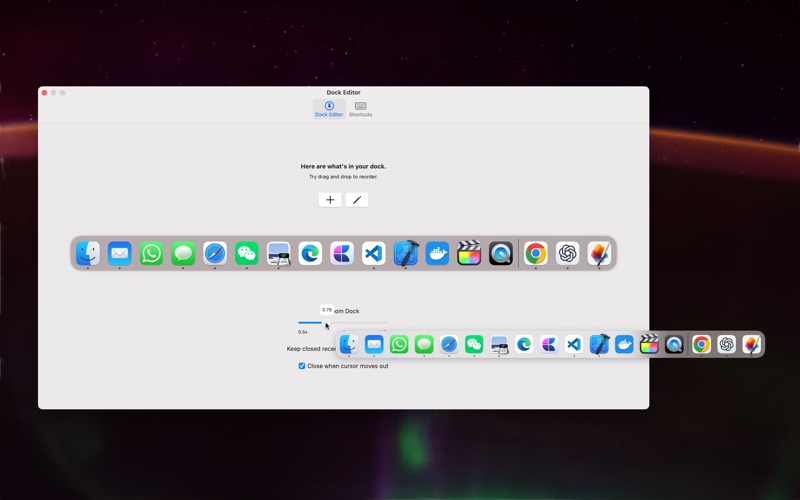Select Final Cut Pro in editor's preview dock

[x=469, y=253]
